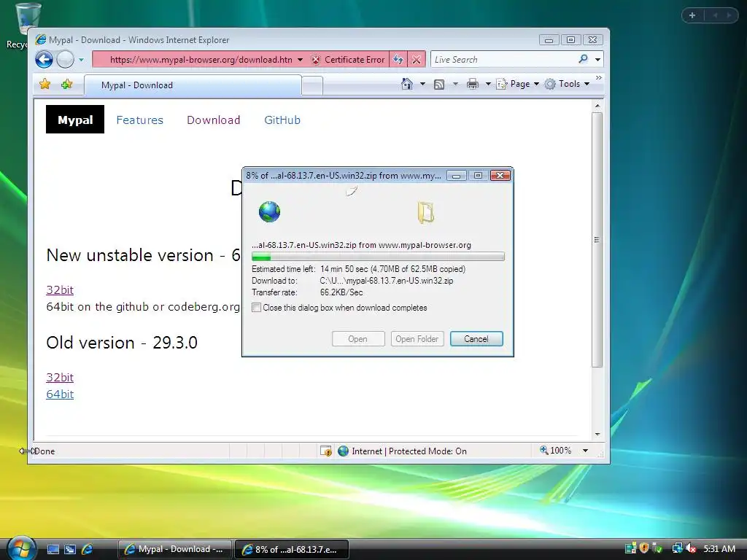
Task: Click the sidebar add gadget plus button
Action: click(692, 15)
